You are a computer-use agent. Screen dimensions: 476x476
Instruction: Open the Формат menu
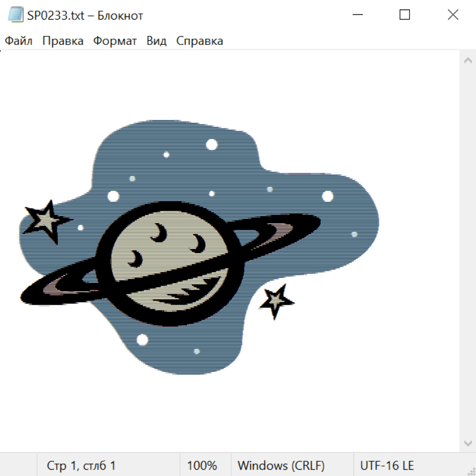pyautogui.click(x=115, y=41)
